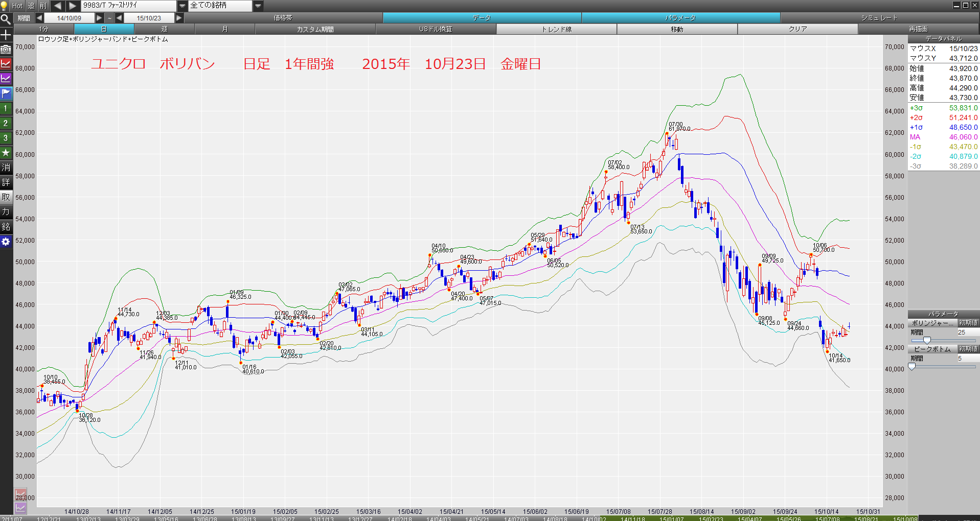Click the start date field 14/10/09
Image resolution: width=980 pixels, height=521 pixels.
click(69, 18)
